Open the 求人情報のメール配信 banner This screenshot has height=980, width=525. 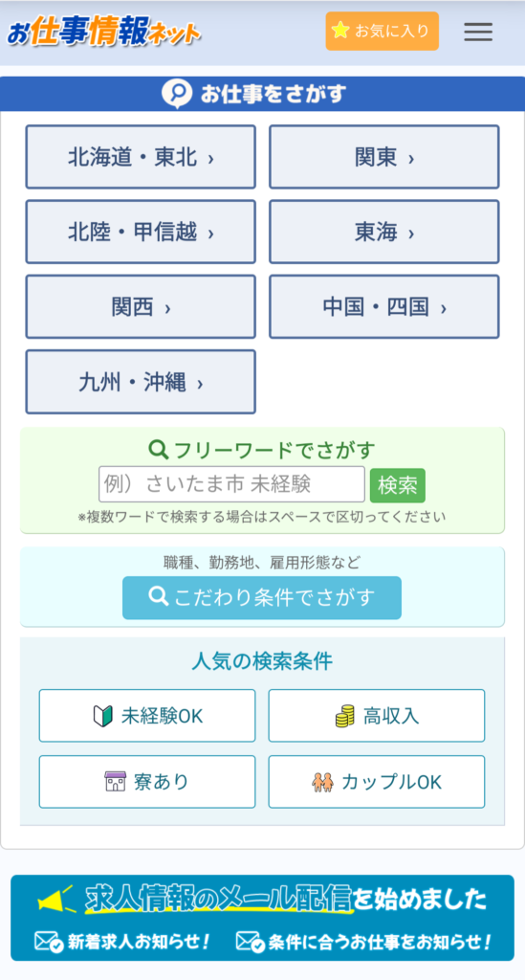coord(262,918)
